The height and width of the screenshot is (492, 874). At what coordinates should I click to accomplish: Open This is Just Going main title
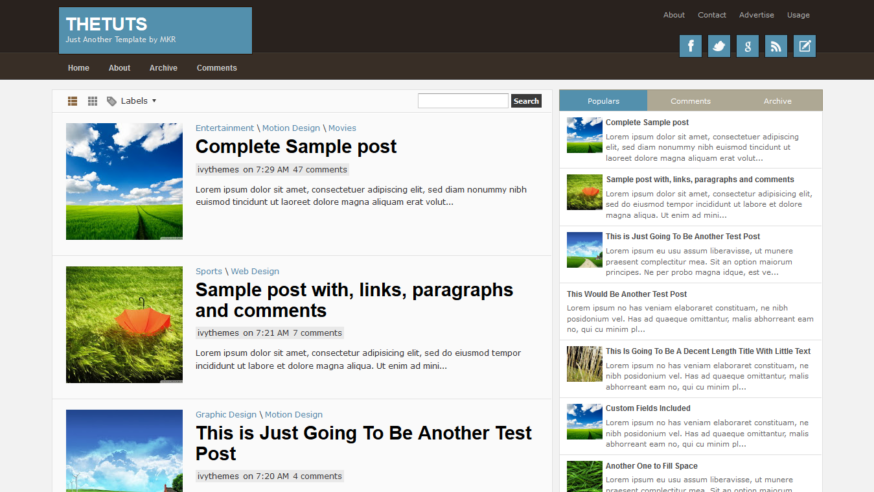pos(363,443)
